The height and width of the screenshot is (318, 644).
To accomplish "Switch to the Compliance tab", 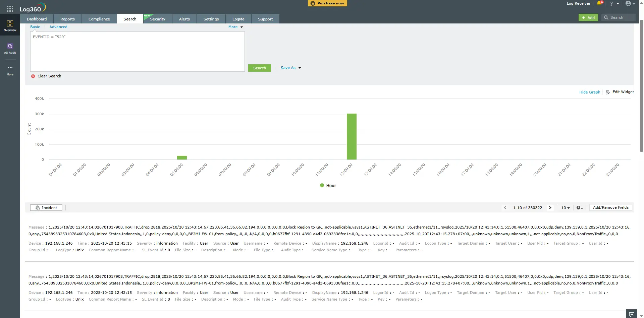I will pyautogui.click(x=99, y=19).
